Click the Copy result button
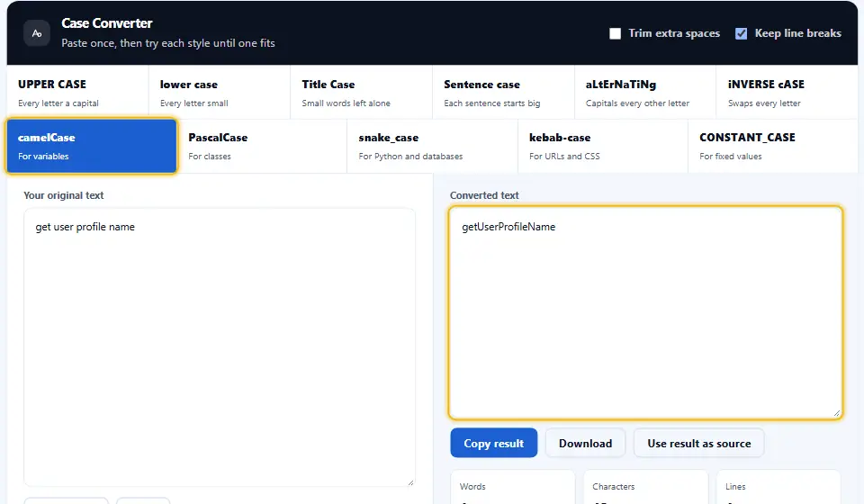Image resolution: width=864 pixels, height=504 pixels. (494, 443)
